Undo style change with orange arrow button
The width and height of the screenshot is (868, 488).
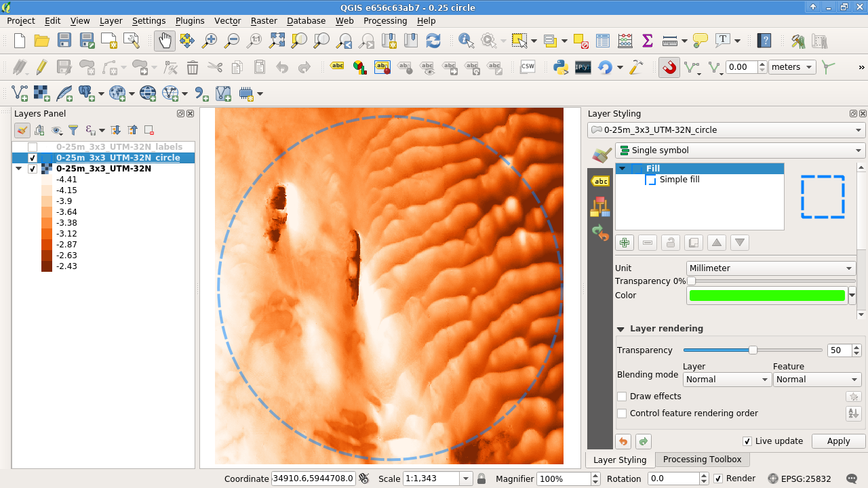[623, 441]
